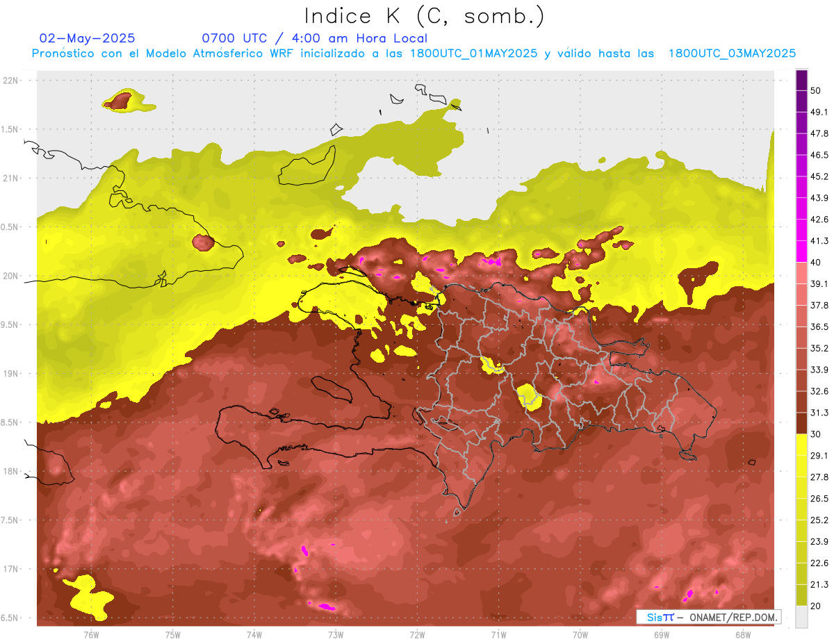Viewport: 834px width, 644px height.
Task: Pick the '41.3' value on the color scale
Action: 819,241
